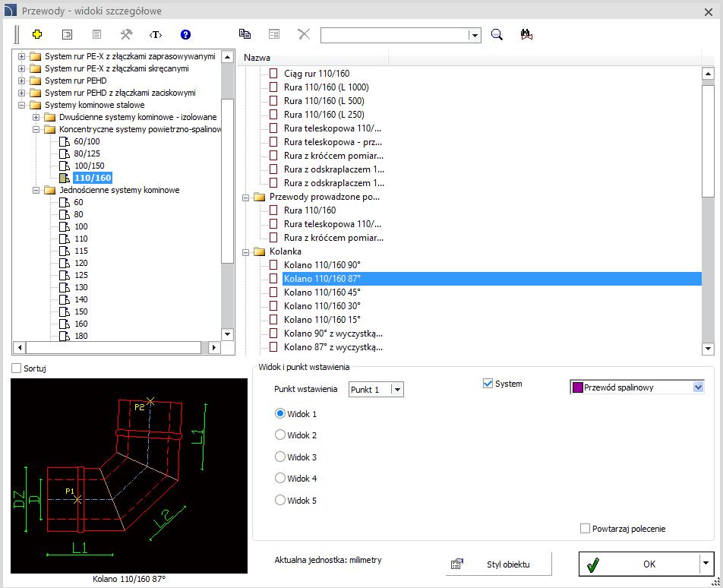Click scroll-down arrow of element list

708,349
